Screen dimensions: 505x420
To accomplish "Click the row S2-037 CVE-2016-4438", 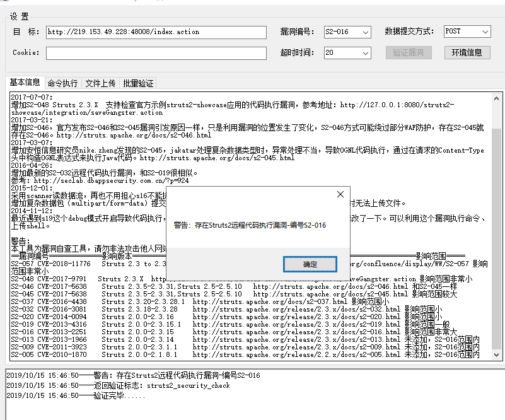I will point(200,301).
